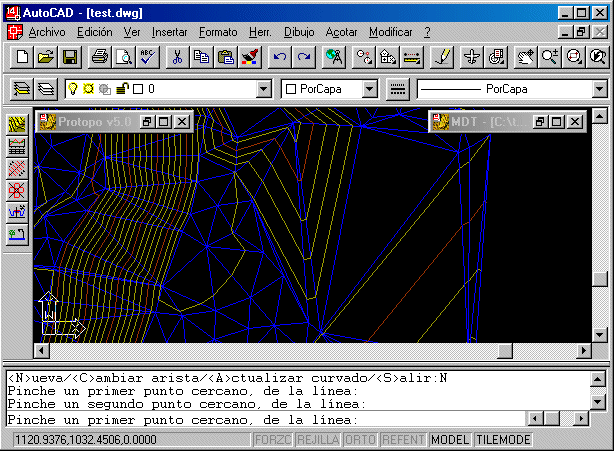
Task: Select the Match Properties paintbrush icon
Action: pyautogui.click(x=249, y=57)
